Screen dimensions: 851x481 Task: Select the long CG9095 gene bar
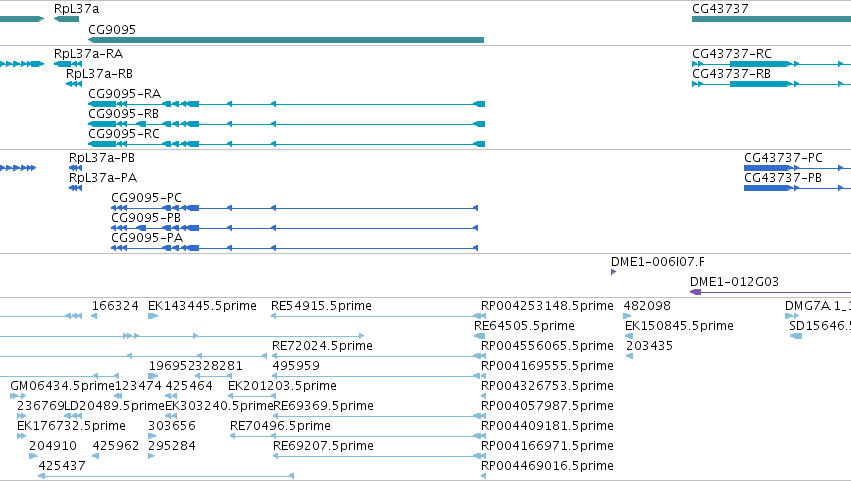pos(286,40)
